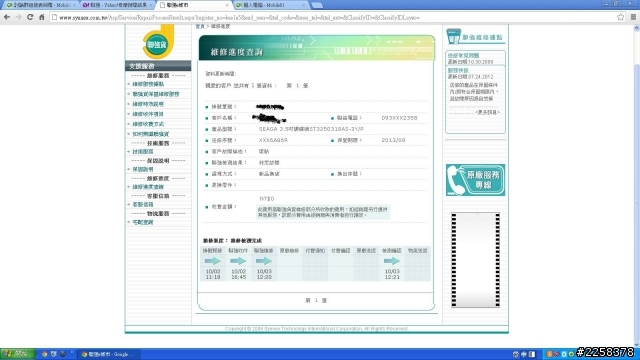Viewport: 640px width, 360px height.
Task: Click the progress arrow above 10/02 11:10
Action: (x=212, y=261)
